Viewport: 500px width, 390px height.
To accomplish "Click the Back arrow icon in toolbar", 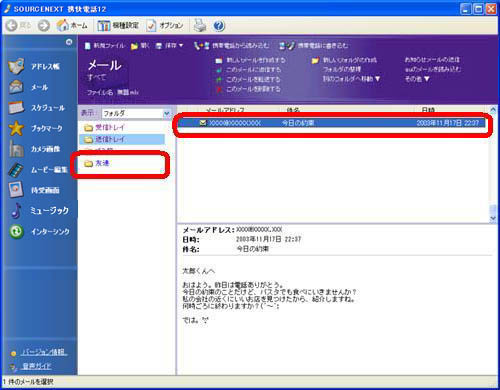I will pyautogui.click(x=11, y=25).
